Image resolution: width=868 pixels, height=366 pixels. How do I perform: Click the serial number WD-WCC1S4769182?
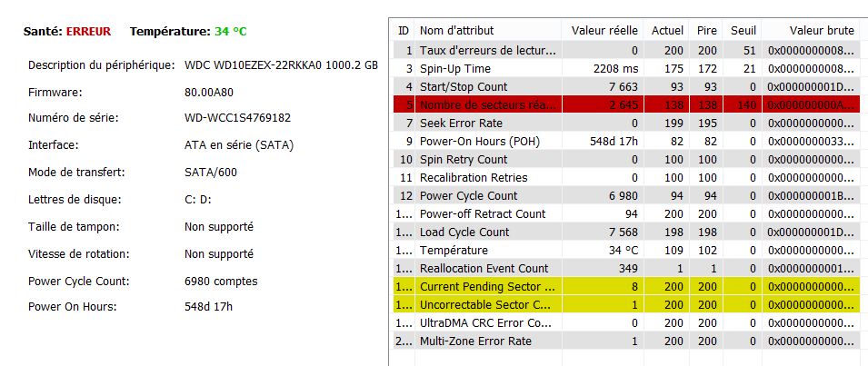(238, 118)
